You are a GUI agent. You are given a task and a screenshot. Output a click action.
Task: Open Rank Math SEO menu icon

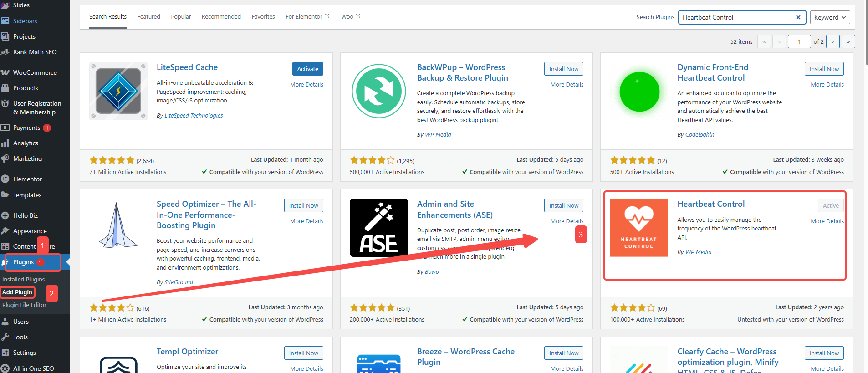coord(5,52)
